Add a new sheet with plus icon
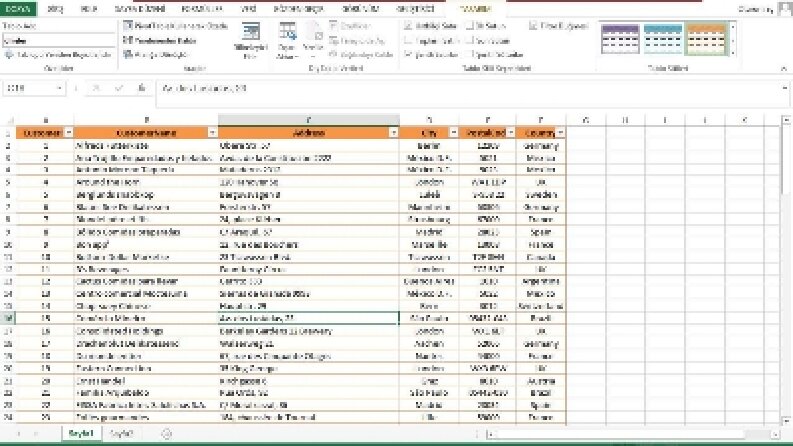The width and height of the screenshot is (793, 446). [166, 433]
